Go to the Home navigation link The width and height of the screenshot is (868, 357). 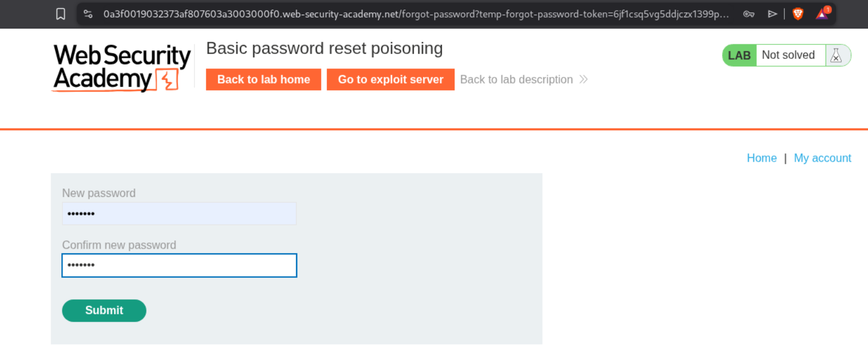pos(761,158)
